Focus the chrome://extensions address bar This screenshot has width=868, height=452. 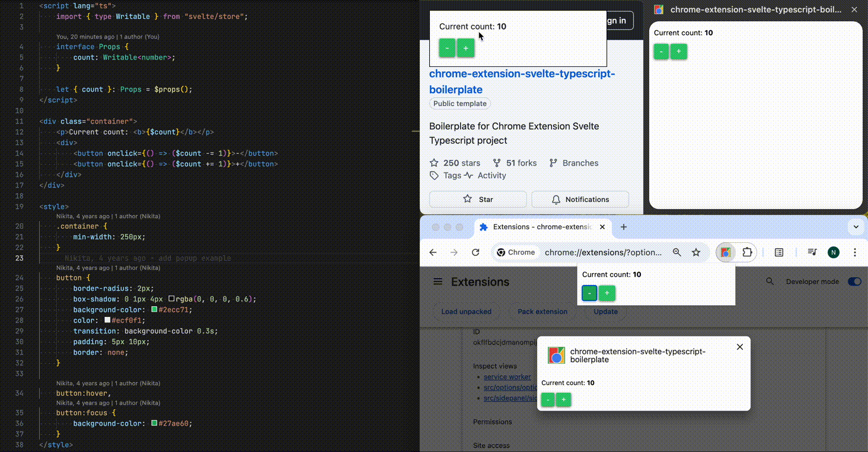(x=603, y=252)
